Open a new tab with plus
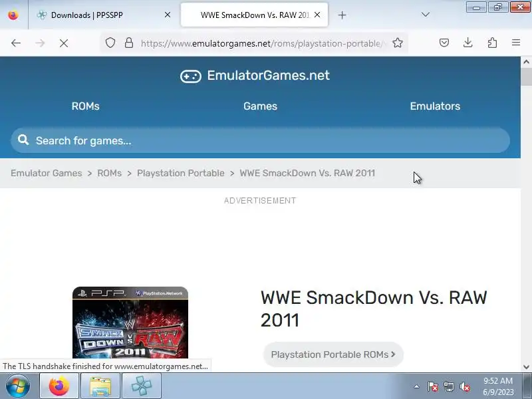 coord(342,15)
